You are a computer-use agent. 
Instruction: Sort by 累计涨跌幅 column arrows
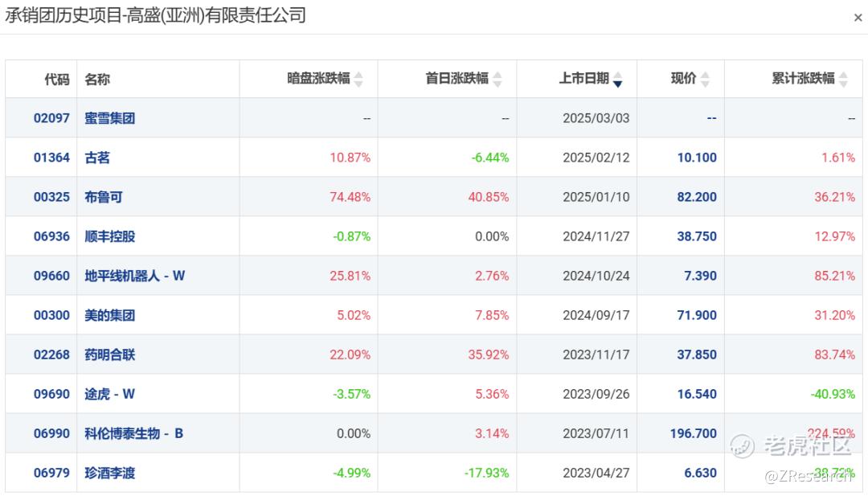pos(843,79)
